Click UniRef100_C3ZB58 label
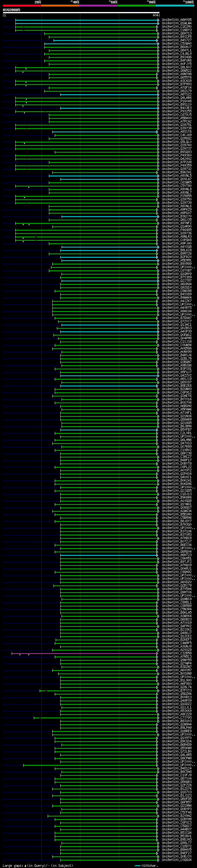The image size is (197, 868). (x=176, y=653)
